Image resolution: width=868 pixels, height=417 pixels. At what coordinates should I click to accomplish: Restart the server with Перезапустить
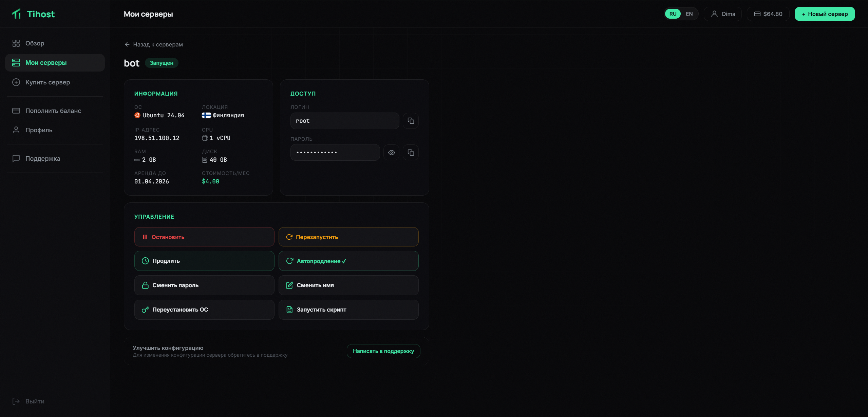click(x=348, y=237)
